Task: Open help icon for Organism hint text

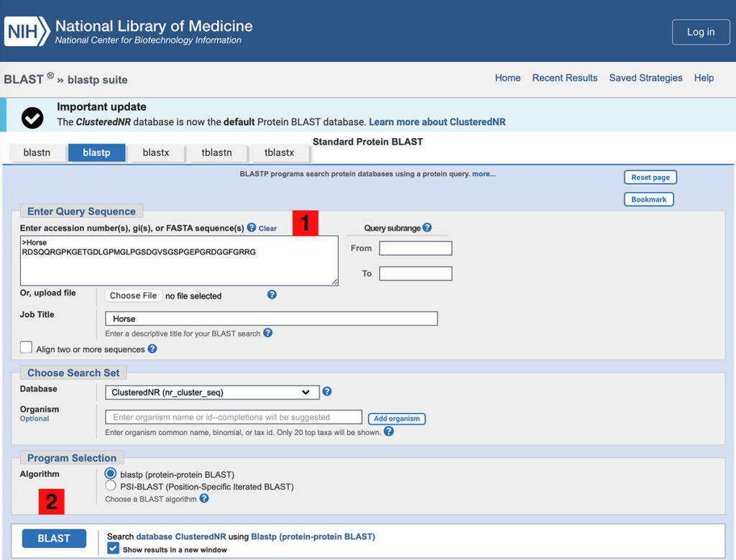Action: click(x=389, y=431)
